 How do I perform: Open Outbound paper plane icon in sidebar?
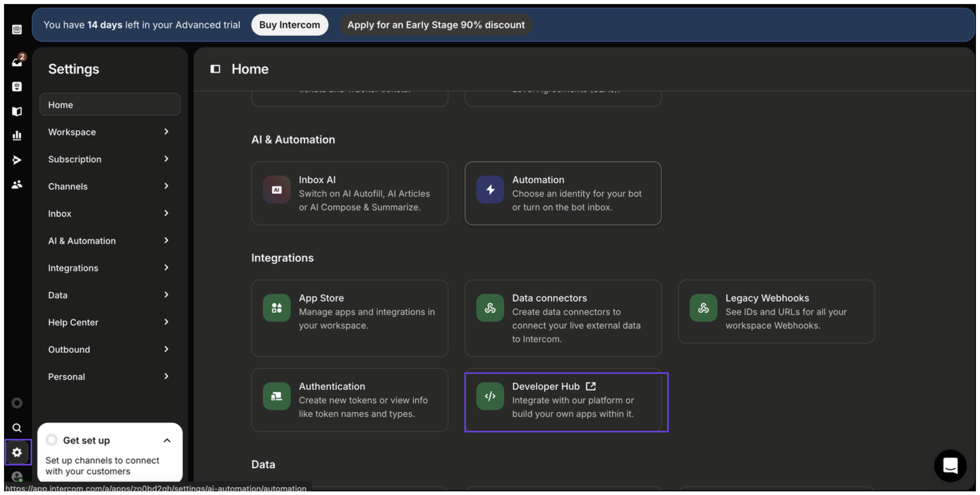pos(17,160)
